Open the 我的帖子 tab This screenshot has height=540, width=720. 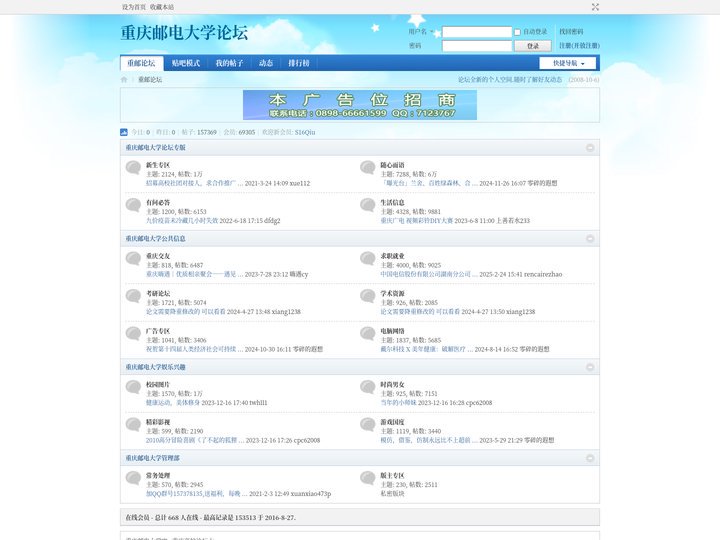point(229,63)
